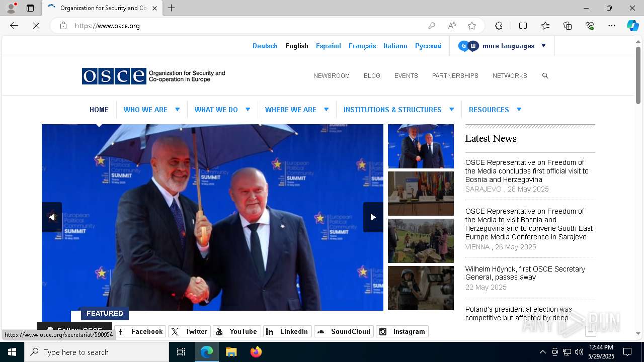Viewport: 644px width, 362px height.
Task: Open news about South East Europe Media Conference
Action: [x=529, y=224]
